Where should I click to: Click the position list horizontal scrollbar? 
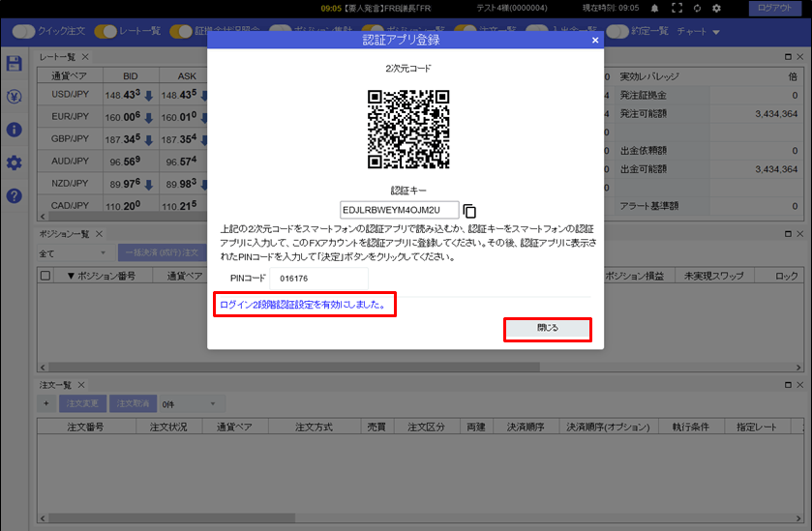pyautogui.click(x=294, y=367)
